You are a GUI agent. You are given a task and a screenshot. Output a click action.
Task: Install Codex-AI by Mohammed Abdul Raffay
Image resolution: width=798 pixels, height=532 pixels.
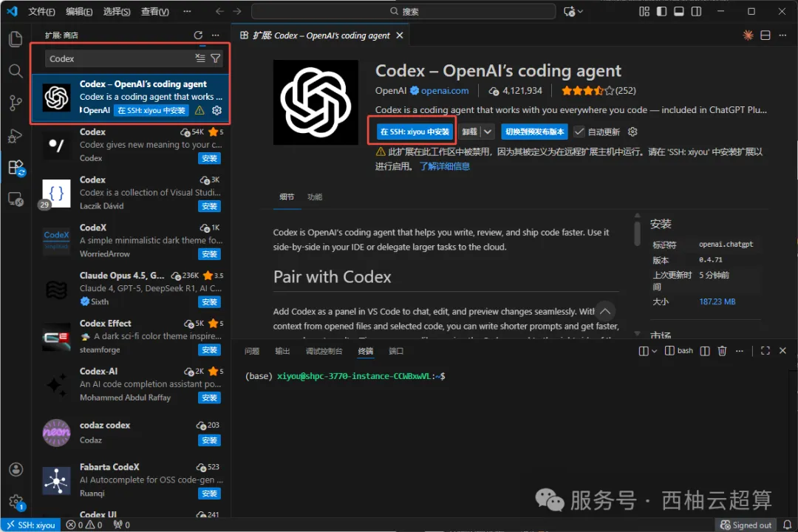click(209, 398)
